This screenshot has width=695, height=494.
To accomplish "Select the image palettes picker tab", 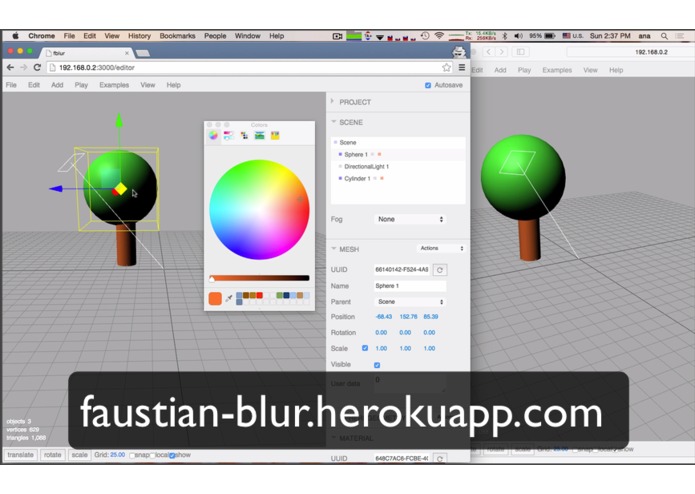I will click(260, 136).
